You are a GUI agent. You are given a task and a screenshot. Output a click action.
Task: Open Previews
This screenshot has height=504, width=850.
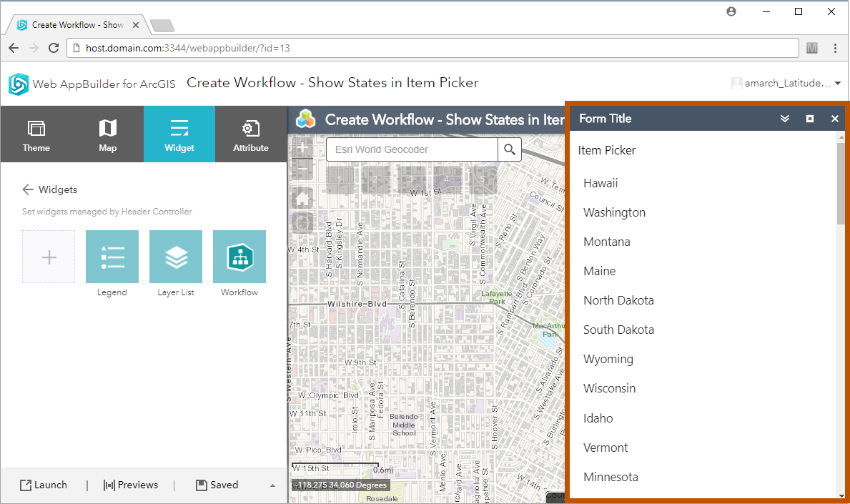pos(131,485)
